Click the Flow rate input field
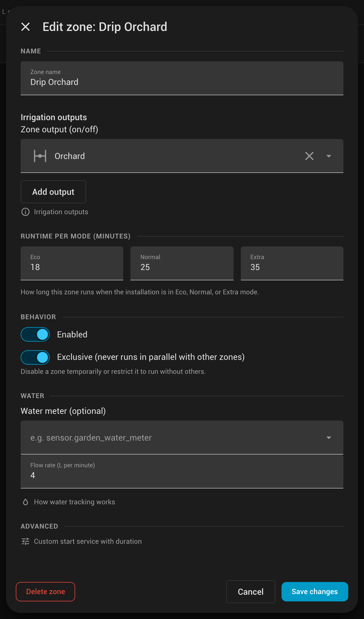The image size is (364, 619). pyautogui.click(x=182, y=472)
